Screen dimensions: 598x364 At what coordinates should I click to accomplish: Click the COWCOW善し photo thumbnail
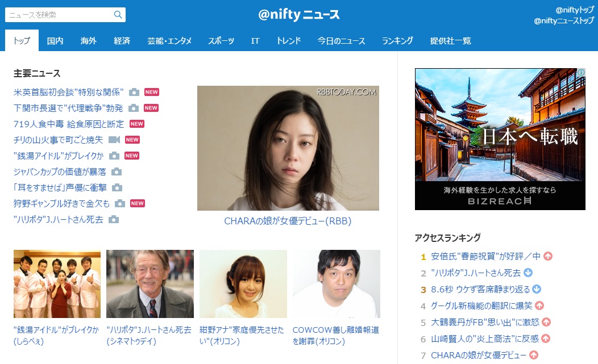pyautogui.click(x=337, y=284)
